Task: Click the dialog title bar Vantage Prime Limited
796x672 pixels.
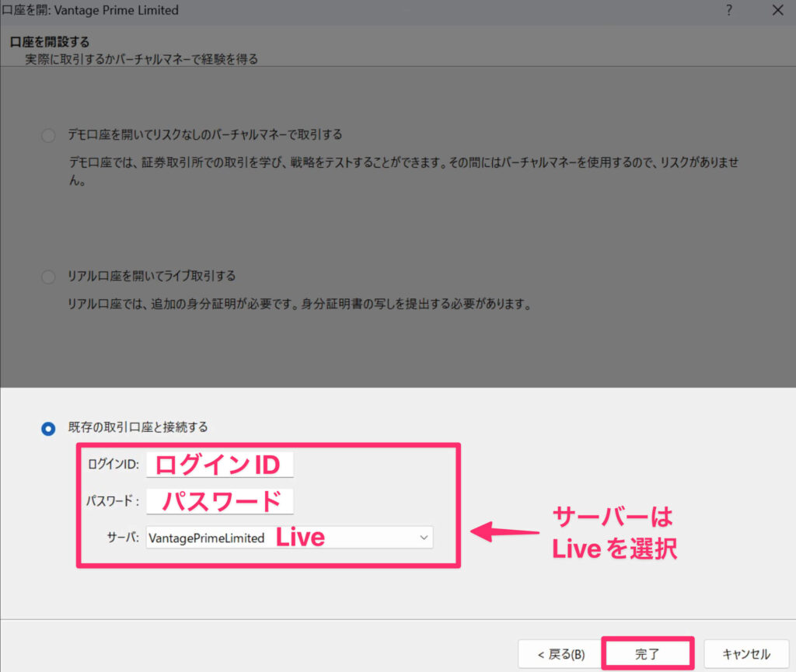Action: click(x=91, y=10)
